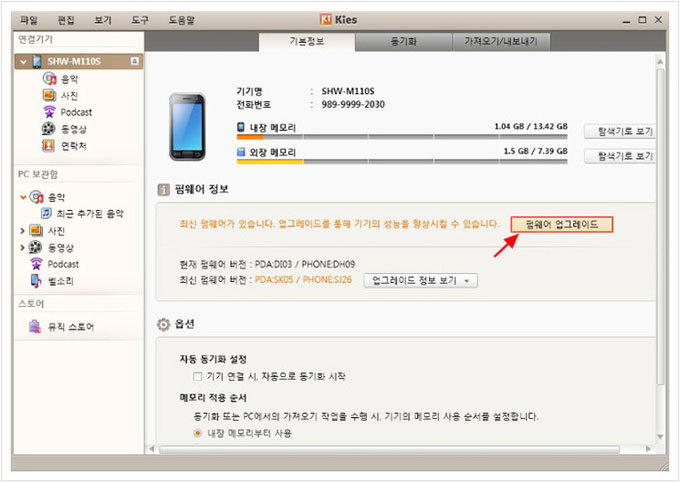
Task: Expand the PC 보관함 사진 node
Action: tap(23, 231)
